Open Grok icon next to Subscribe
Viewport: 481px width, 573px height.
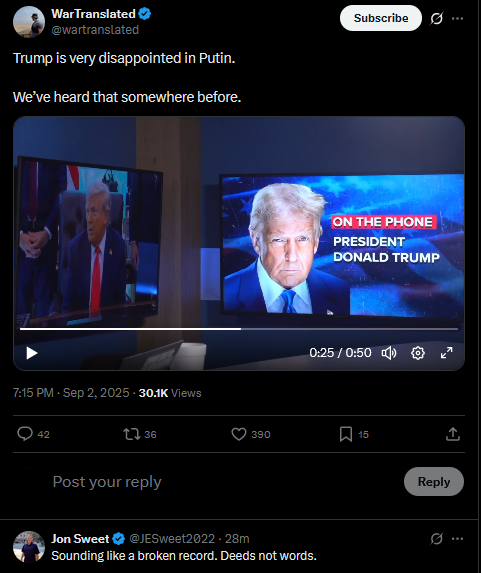click(x=436, y=18)
